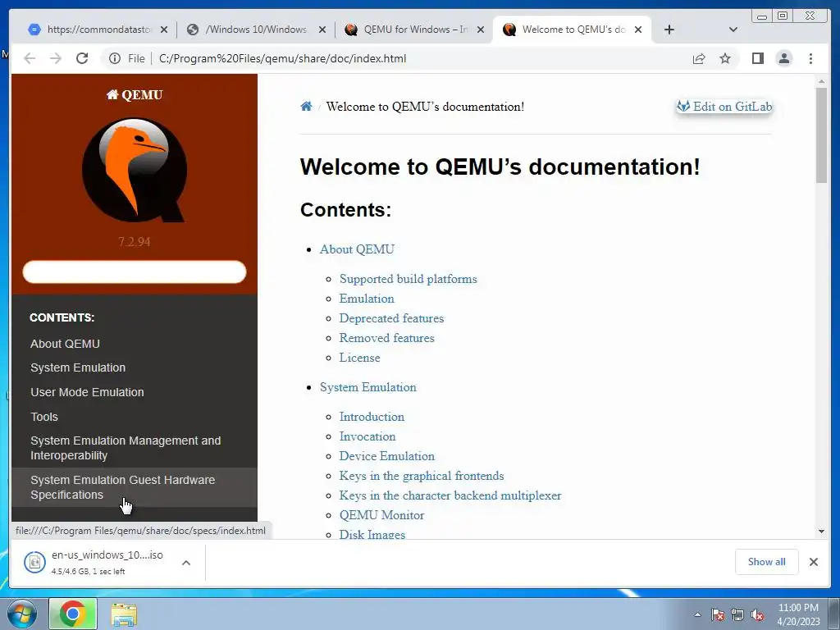
Task: Open the Introduction link
Action: point(372,416)
